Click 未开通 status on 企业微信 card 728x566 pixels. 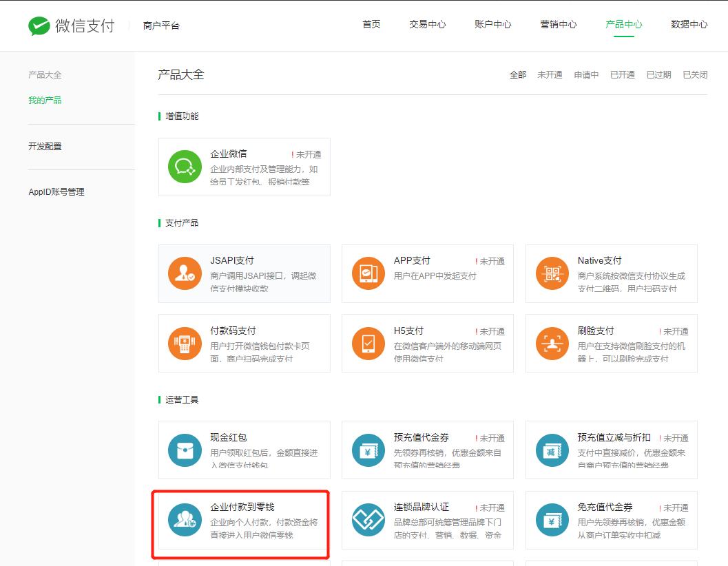pyautogui.click(x=306, y=155)
